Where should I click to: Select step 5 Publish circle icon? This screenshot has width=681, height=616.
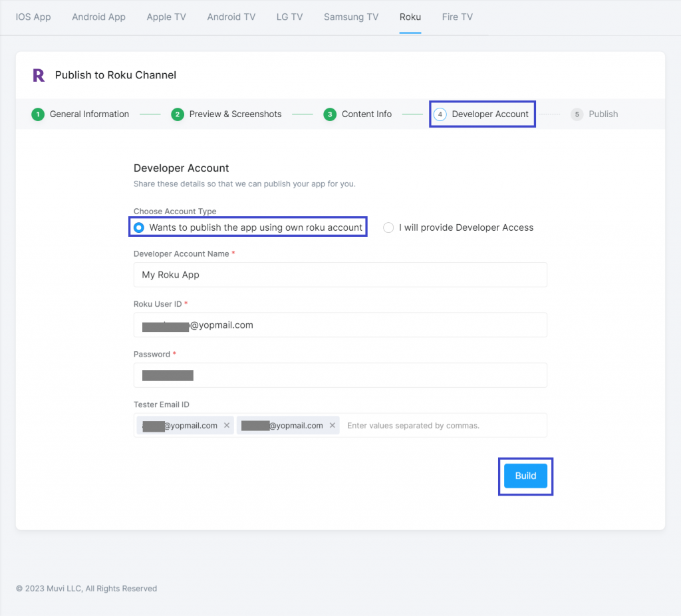[577, 114]
